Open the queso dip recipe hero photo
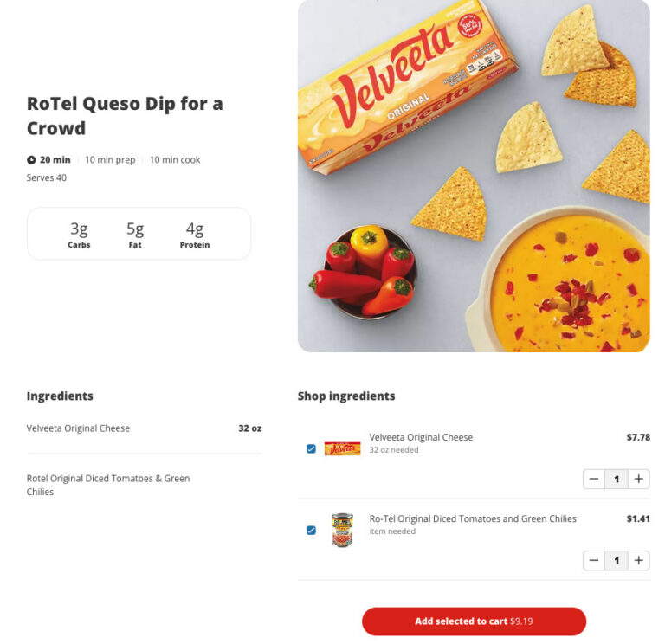 coord(474,176)
